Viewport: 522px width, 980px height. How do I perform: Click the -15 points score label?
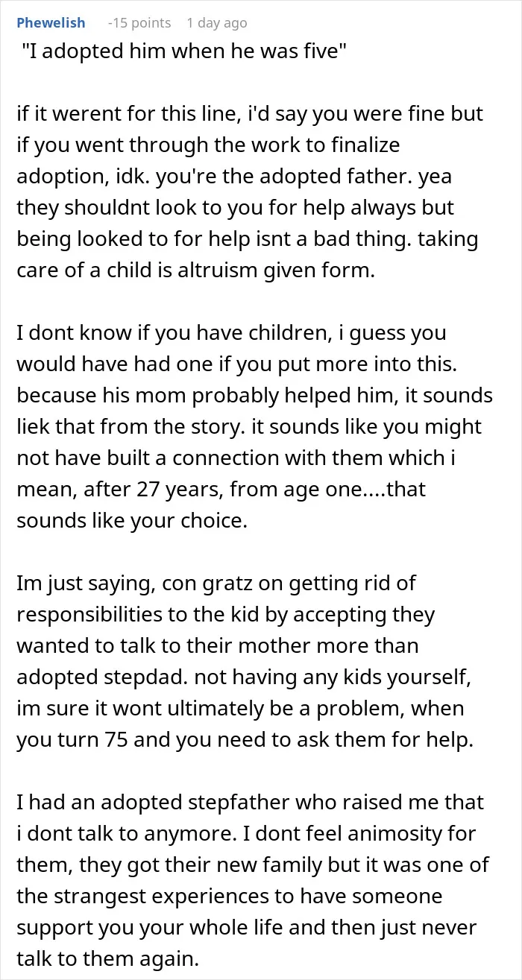(x=139, y=23)
